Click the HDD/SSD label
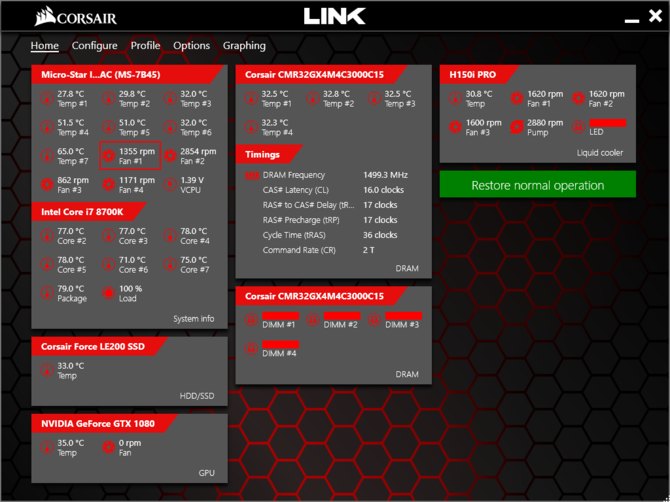The image size is (670, 502). [197, 396]
